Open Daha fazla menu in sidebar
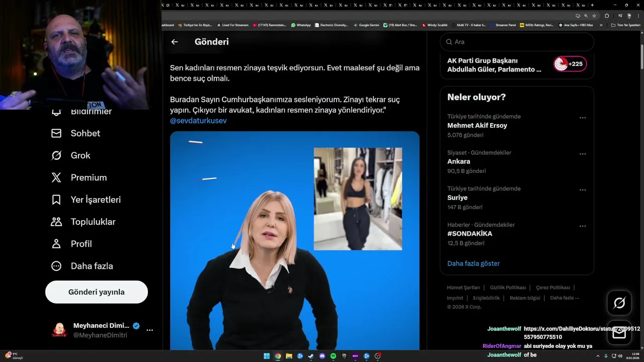This screenshot has width=644, height=362. point(82,266)
